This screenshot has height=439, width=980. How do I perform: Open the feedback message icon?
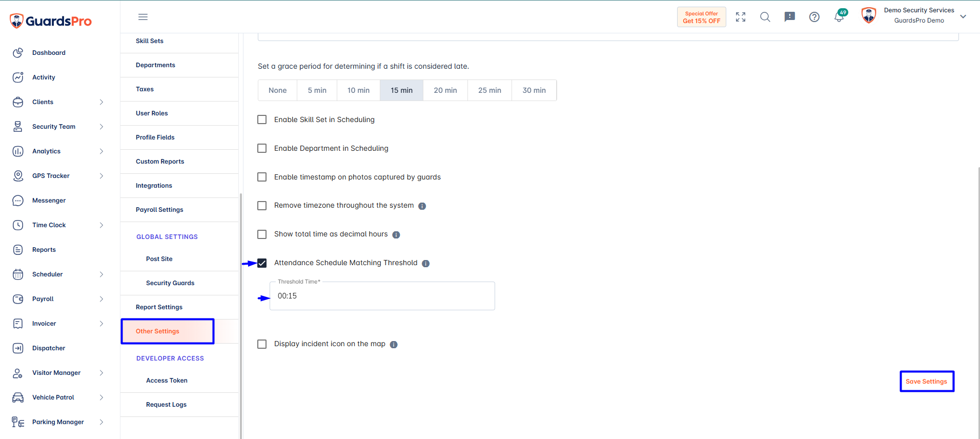click(x=790, y=17)
